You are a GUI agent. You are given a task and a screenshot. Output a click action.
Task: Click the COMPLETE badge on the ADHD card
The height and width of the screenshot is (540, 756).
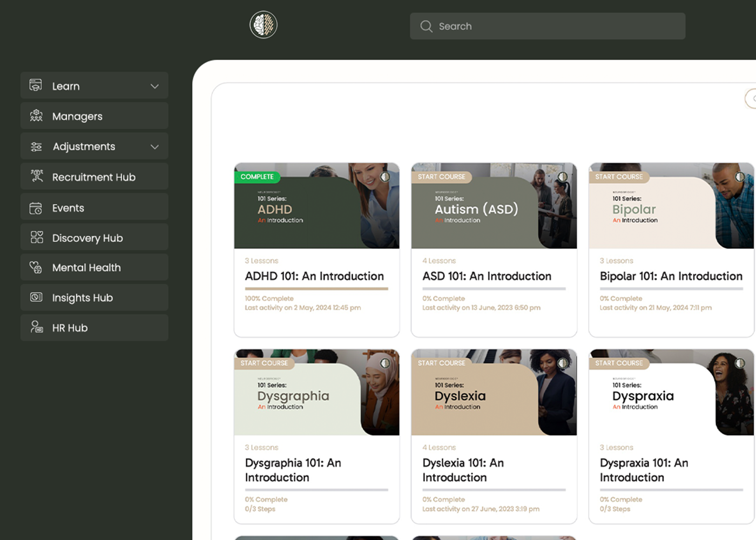click(258, 177)
